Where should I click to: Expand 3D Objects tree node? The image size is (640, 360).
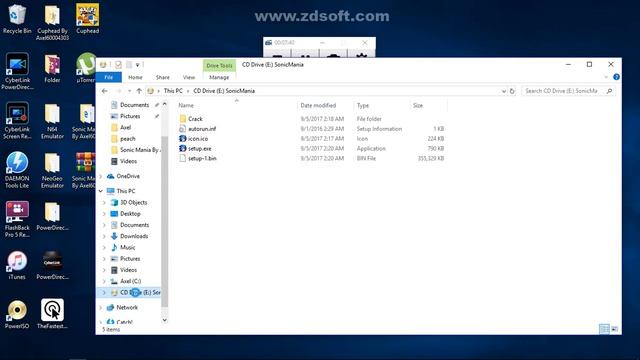click(x=104, y=202)
